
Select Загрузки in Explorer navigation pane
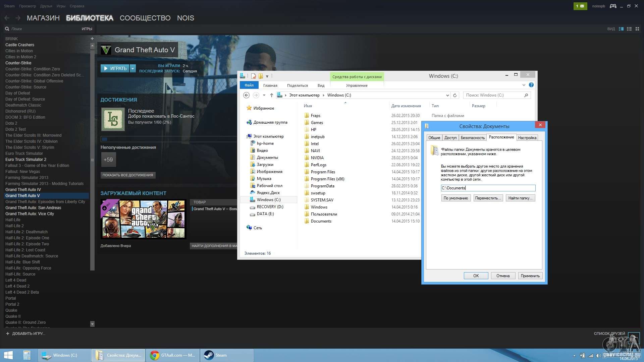pyautogui.click(x=265, y=165)
